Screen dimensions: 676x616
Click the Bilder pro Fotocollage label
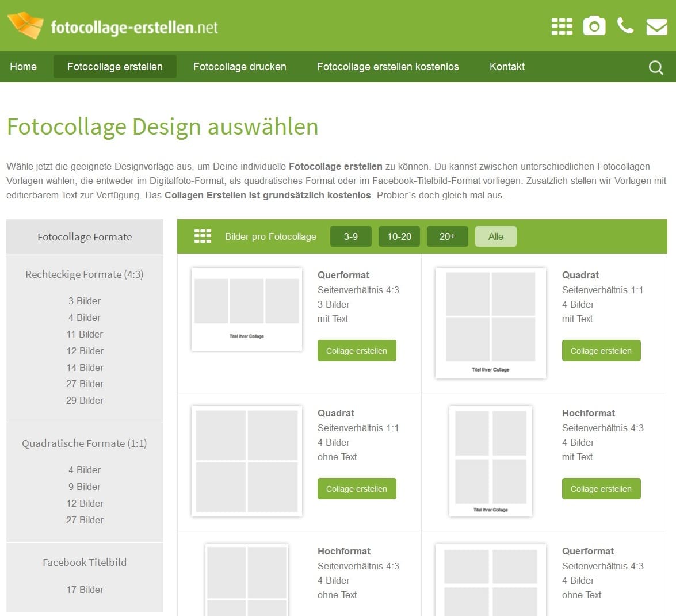point(270,236)
